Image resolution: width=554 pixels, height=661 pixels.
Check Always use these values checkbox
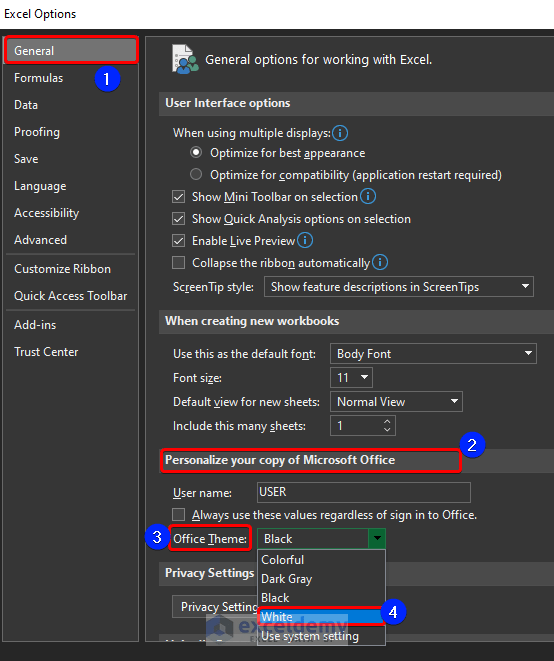point(178,515)
